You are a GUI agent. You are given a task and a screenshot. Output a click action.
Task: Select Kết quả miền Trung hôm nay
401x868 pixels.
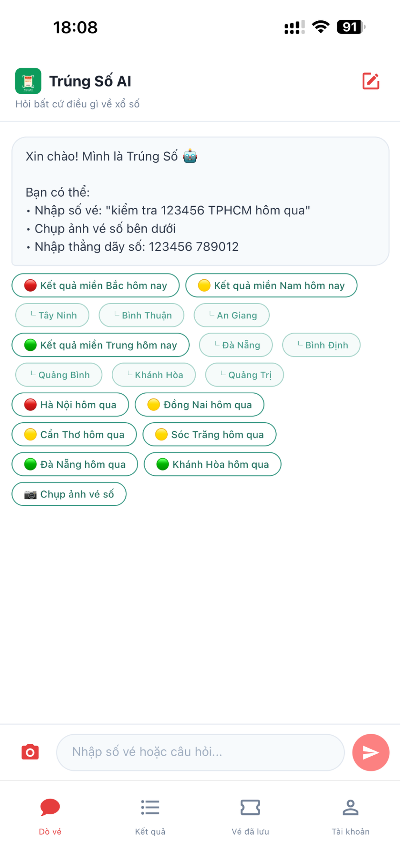point(100,345)
